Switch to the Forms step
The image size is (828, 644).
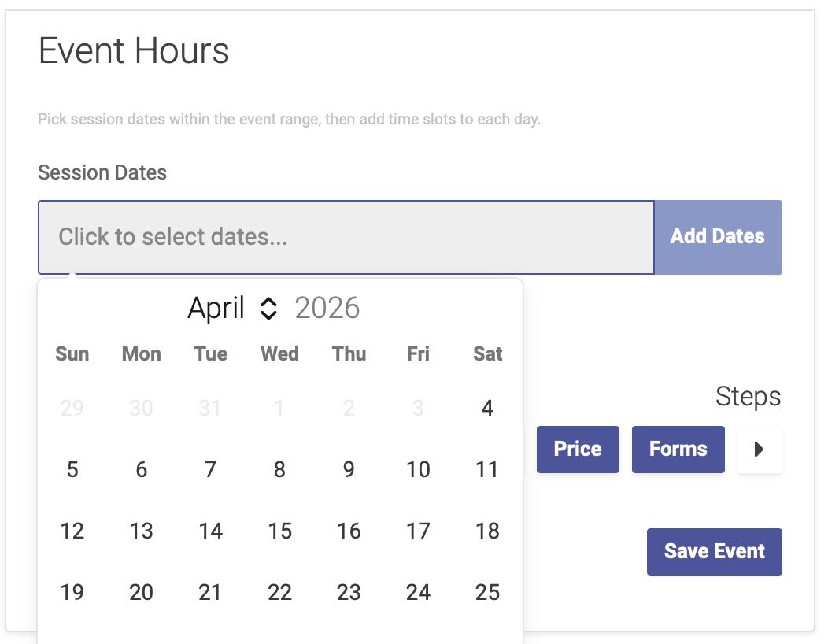click(x=678, y=449)
